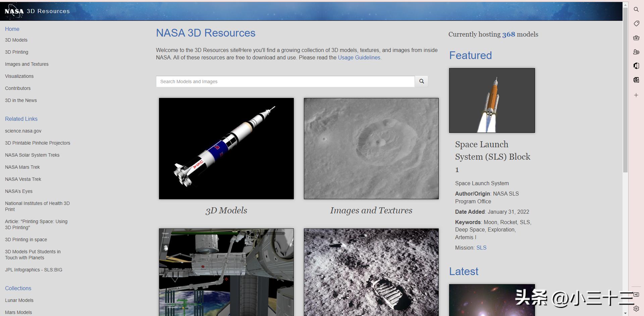Click the magnifier search button beside the search field
Image resolution: width=644 pixels, height=316 pixels.
point(421,82)
